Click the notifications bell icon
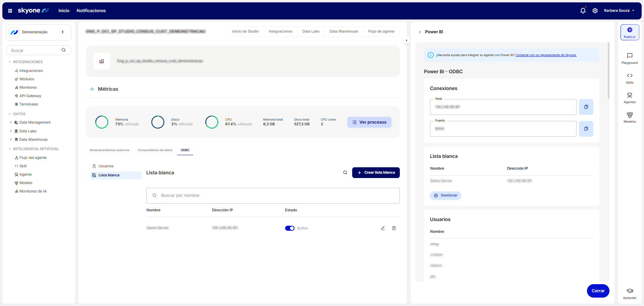Viewport: 644px width, 306px height. pyautogui.click(x=583, y=11)
